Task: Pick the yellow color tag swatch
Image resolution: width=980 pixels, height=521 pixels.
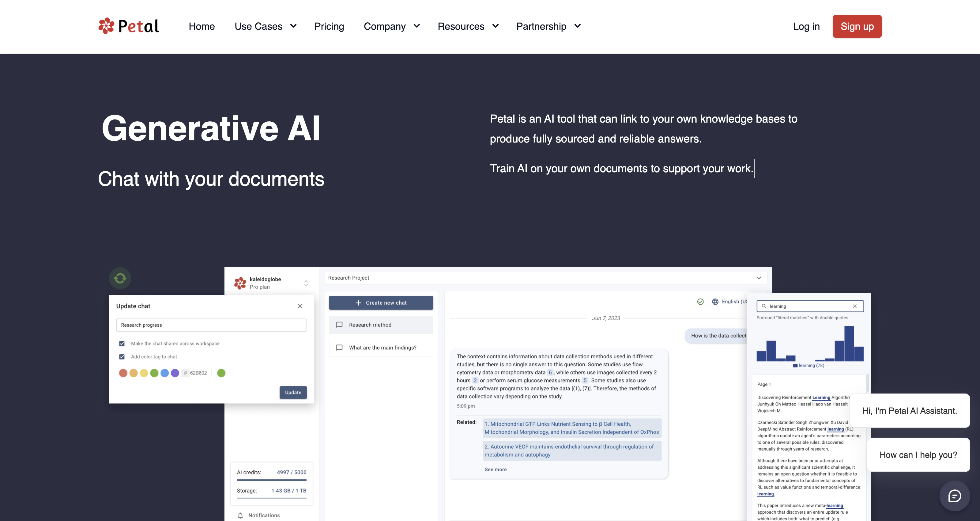Action: pyautogui.click(x=144, y=373)
